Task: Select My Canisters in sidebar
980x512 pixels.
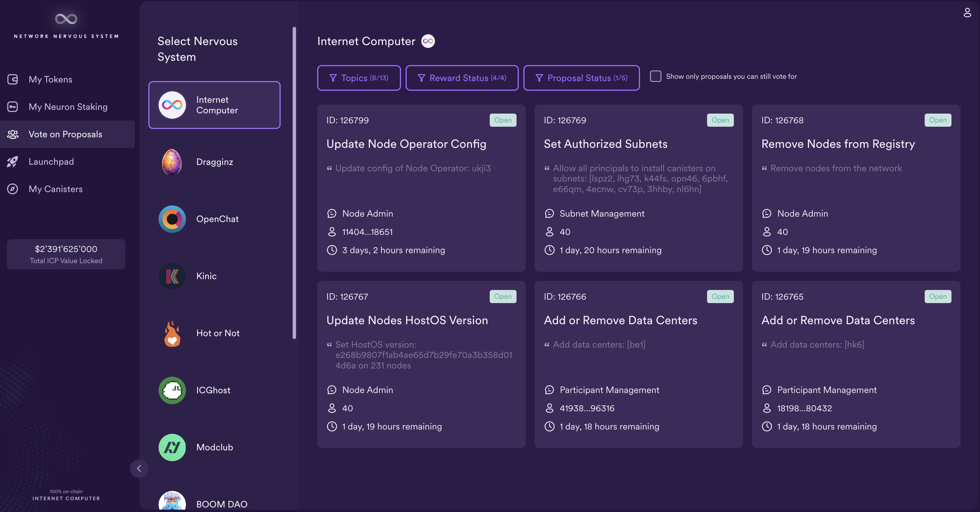Action: 55,189
